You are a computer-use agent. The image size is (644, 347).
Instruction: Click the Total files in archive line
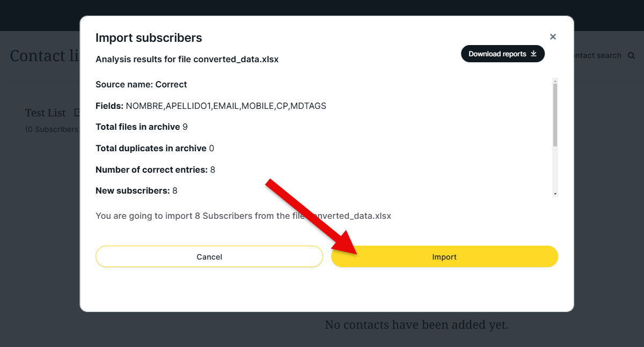click(x=142, y=127)
